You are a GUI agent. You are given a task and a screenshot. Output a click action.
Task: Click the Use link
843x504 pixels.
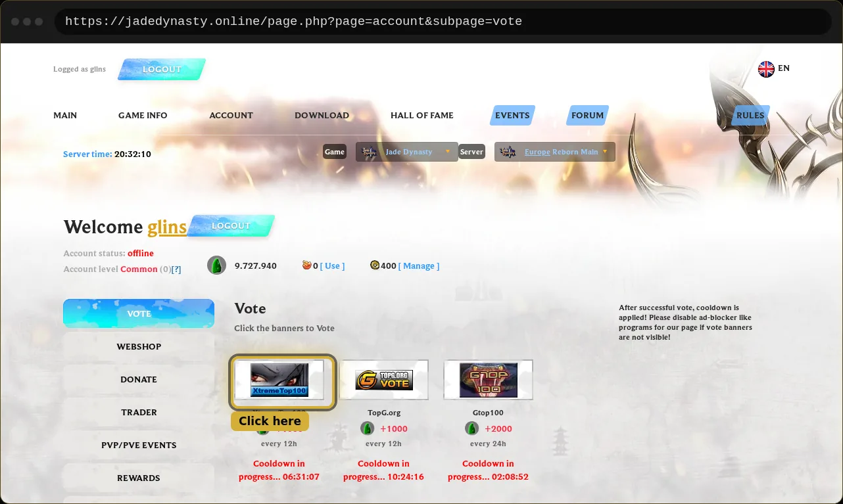[333, 266]
